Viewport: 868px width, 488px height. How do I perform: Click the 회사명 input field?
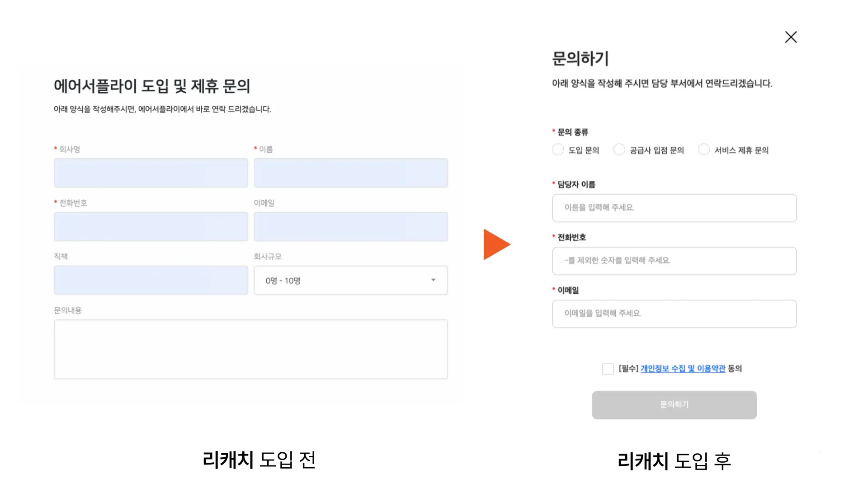click(151, 173)
